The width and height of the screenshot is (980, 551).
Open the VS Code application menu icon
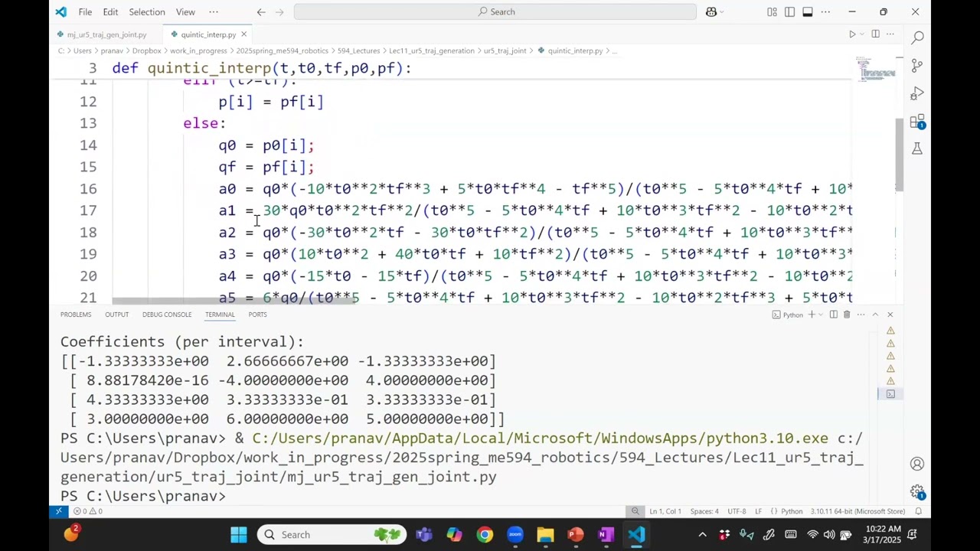pyautogui.click(x=60, y=11)
